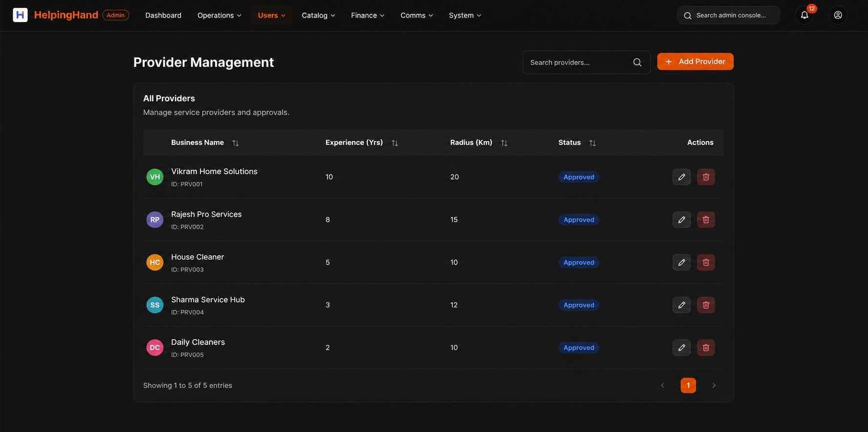Click the DC avatar
Screen dimensions: 868x432
[x=155, y=348]
